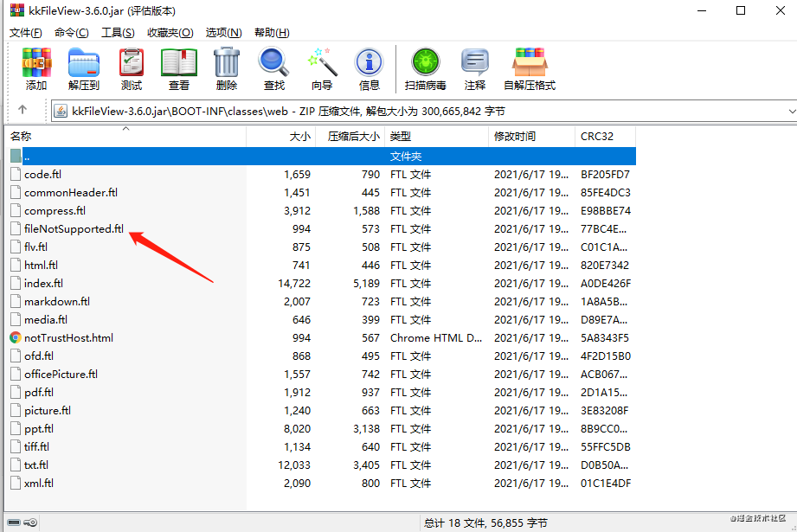Viewport: 797px width, 532px height.
Task: Click file icon next to code.ftl
Action: [x=16, y=174]
